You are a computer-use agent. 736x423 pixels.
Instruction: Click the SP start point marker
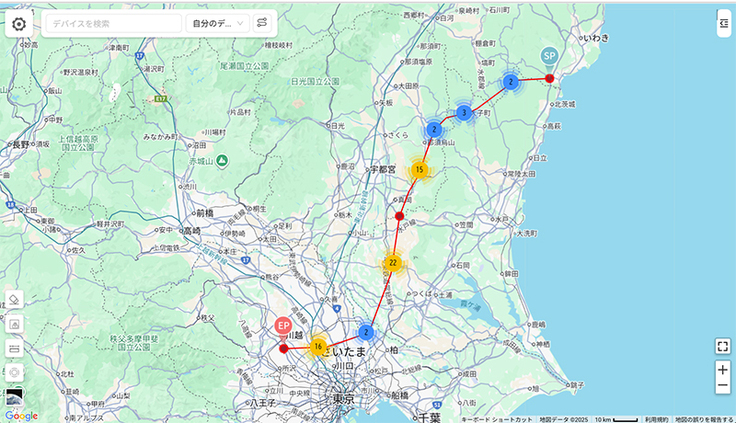point(549,57)
